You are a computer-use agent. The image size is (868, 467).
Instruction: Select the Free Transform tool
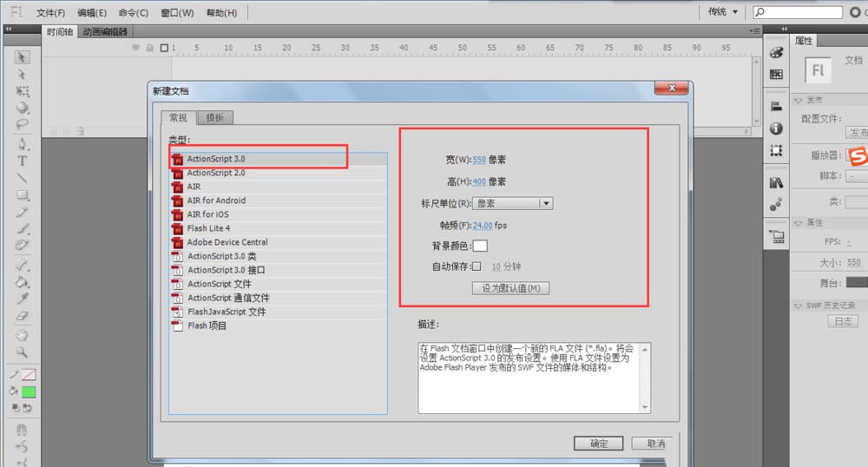pyautogui.click(x=23, y=91)
